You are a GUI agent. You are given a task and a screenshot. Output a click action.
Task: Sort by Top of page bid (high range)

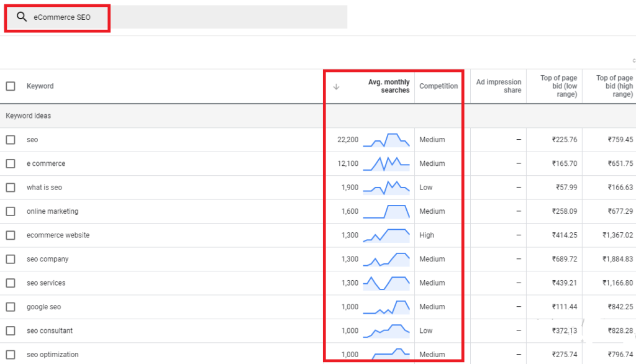coord(614,86)
